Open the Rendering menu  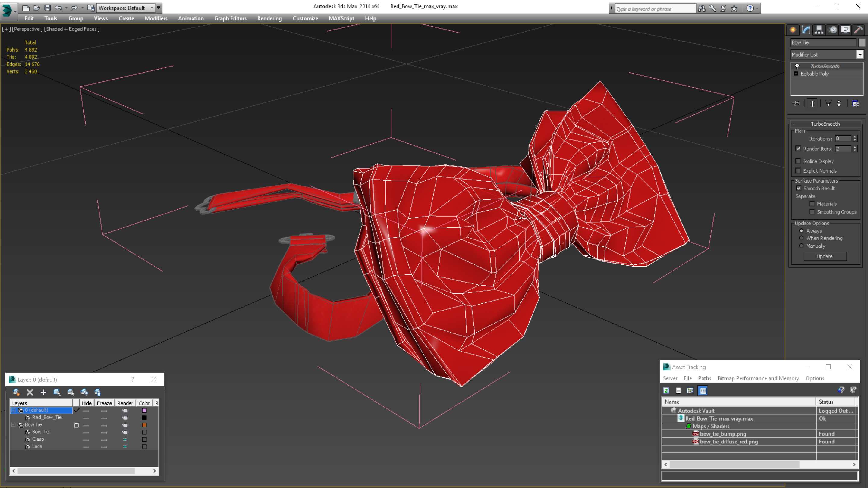pos(269,18)
